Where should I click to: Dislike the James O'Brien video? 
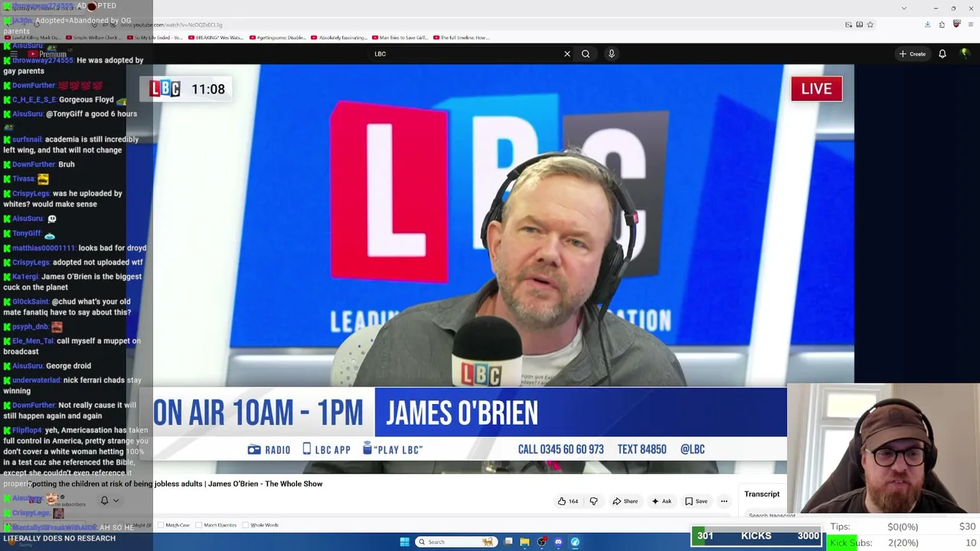593,501
